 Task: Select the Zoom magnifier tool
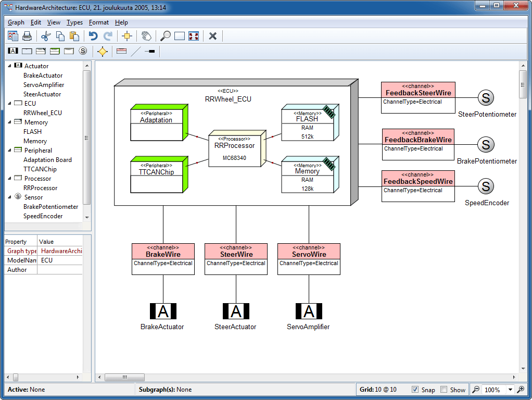coord(166,36)
